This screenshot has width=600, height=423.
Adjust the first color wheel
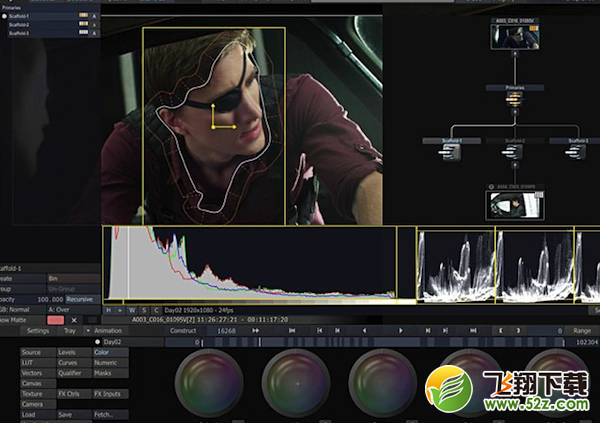point(209,383)
